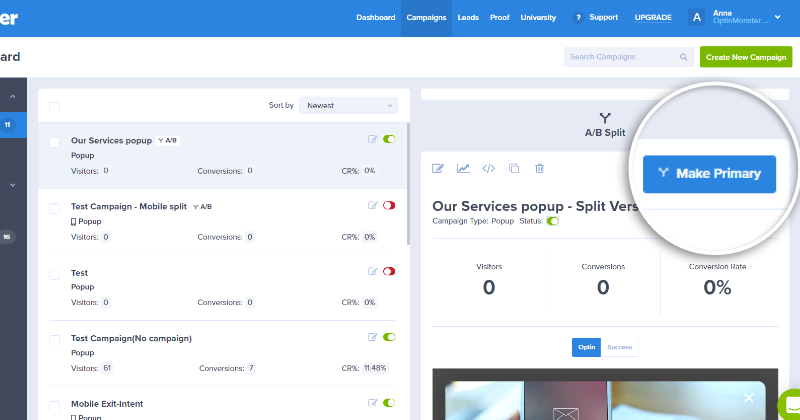Click the sidebar badge showing 11
The width and height of the screenshot is (800, 420).
click(x=8, y=125)
